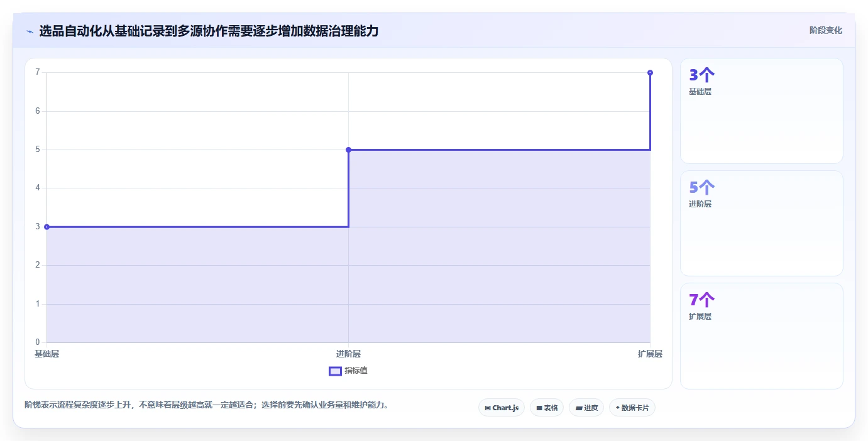Click the lightning icon before the title
The image size is (868, 441).
(x=30, y=31)
